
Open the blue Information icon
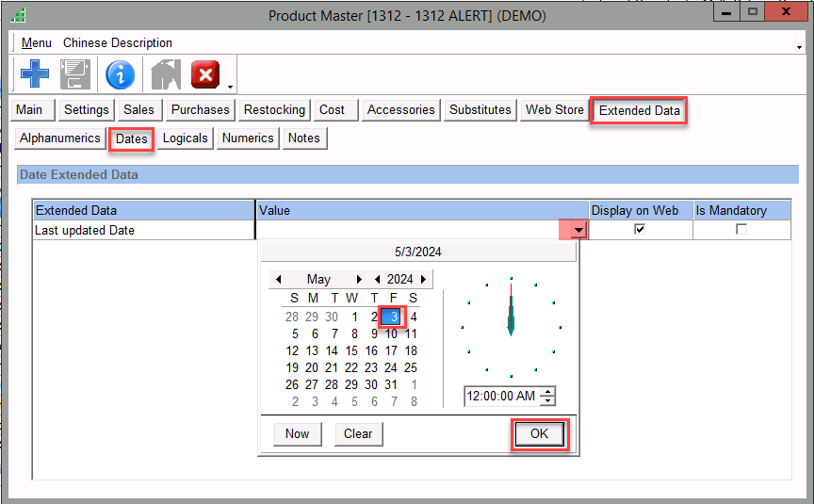point(120,73)
